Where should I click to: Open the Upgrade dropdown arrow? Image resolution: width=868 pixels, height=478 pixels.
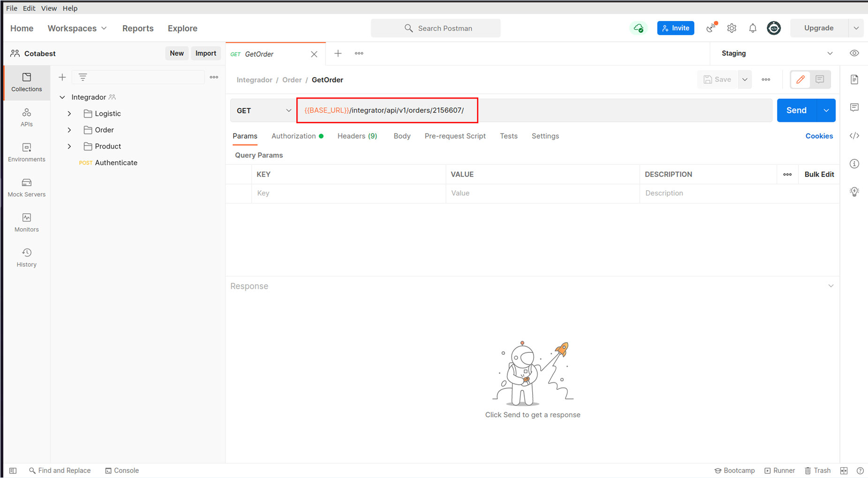[856, 28]
